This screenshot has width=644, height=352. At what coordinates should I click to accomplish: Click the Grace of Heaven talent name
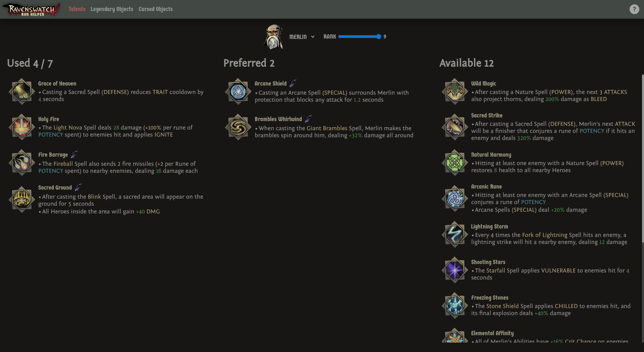coord(57,84)
